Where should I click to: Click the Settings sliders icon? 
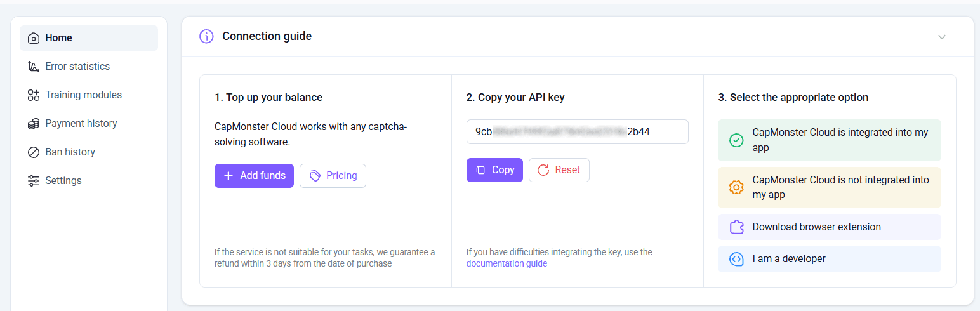34,181
